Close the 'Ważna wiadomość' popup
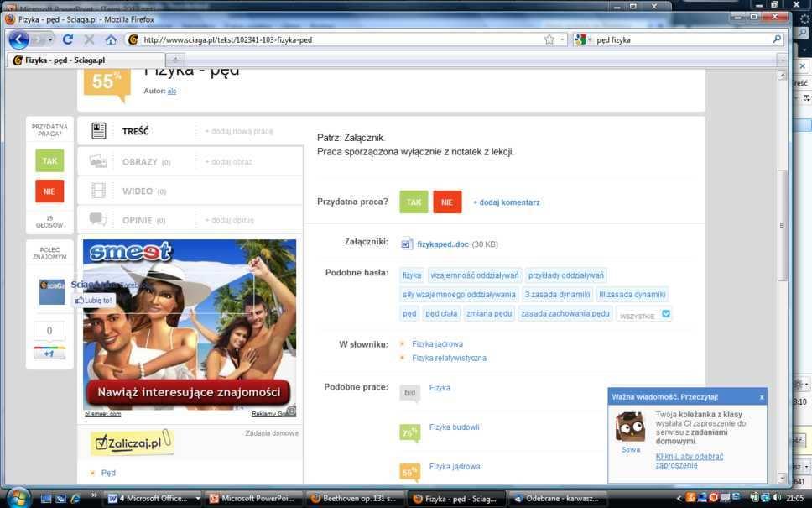This screenshot has height=508, width=812. (x=762, y=397)
